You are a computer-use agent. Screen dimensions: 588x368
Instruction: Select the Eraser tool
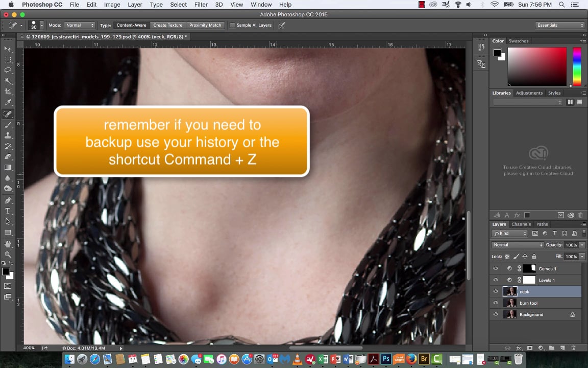click(x=8, y=156)
